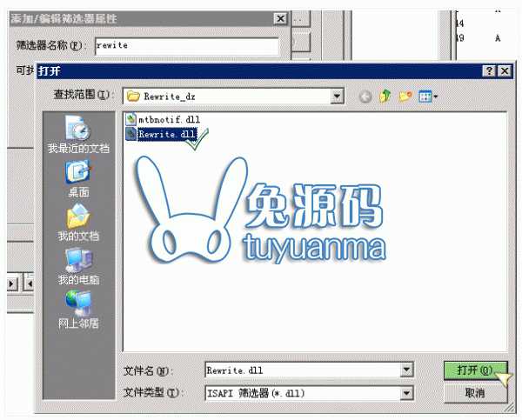Click the filter name field with rewite
Screen dimensions: 522x420
[187, 45]
